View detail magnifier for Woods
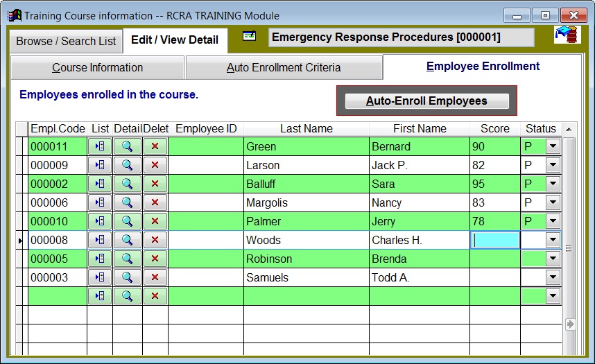 [x=128, y=240]
